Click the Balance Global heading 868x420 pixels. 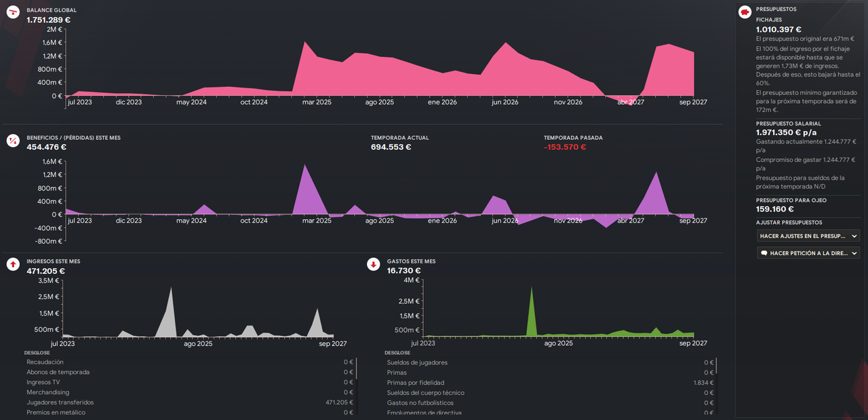pos(52,10)
